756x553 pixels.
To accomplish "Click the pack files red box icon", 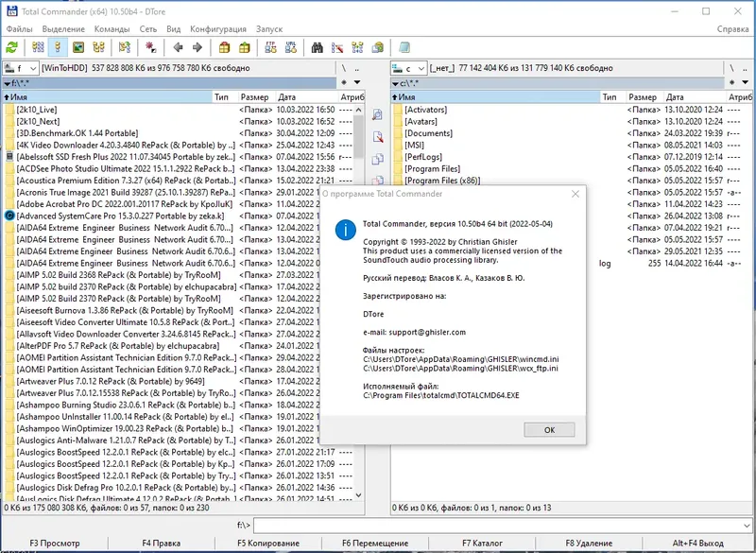I will pyautogui.click(x=224, y=47).
